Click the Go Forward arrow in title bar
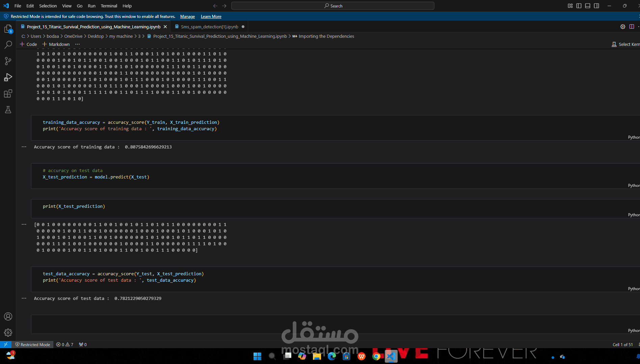This screenshot has width=640, height=364. [x=224, y=6]
